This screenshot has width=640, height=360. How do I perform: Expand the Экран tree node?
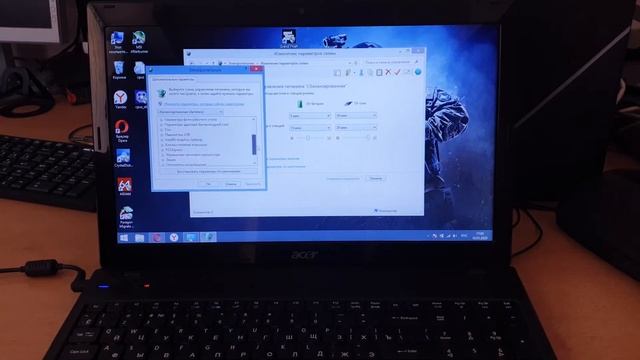pyautogui.click(x=162, y=160)
